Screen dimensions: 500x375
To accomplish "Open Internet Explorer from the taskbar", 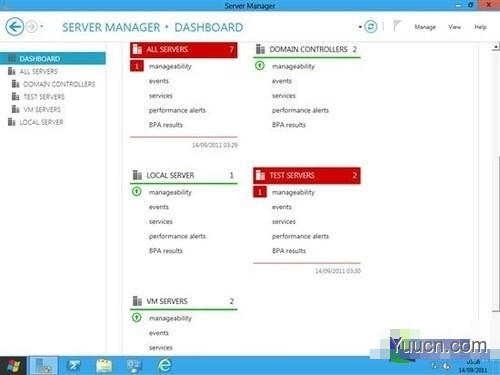I will click(x=165, y=366).
